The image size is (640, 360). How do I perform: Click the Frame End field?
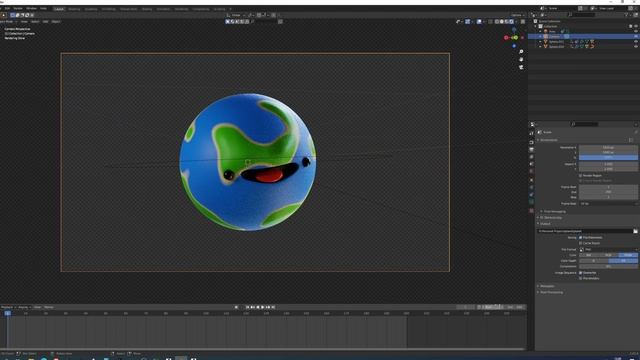click(608, 192)
